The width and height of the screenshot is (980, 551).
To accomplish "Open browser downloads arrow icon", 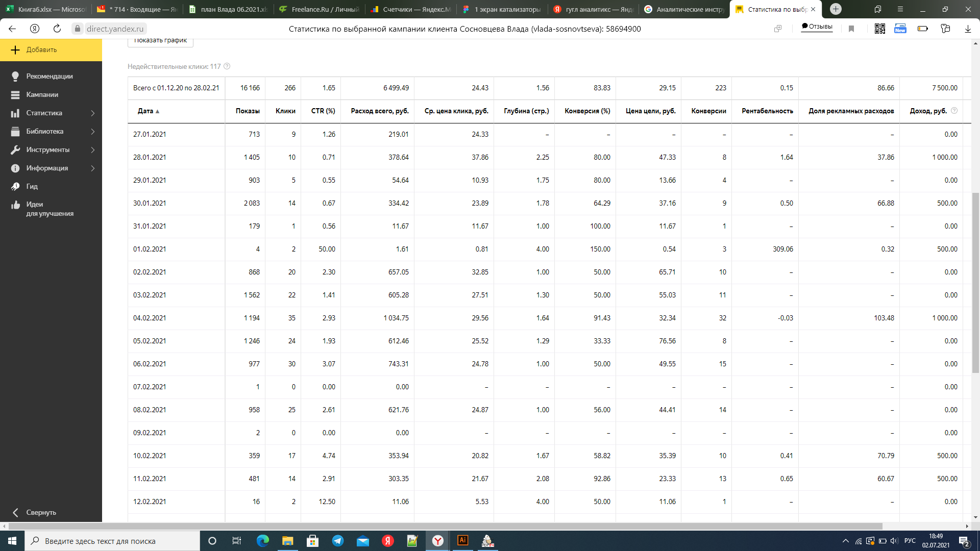I will tap(968, 29).
